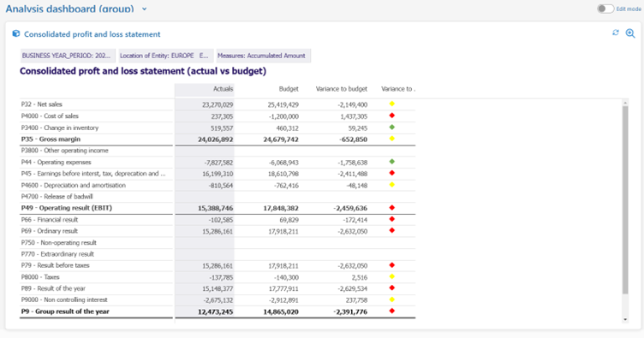
Task: Click the yellow indicator in the Gross margin row
Action: click(x=392, y=139)
